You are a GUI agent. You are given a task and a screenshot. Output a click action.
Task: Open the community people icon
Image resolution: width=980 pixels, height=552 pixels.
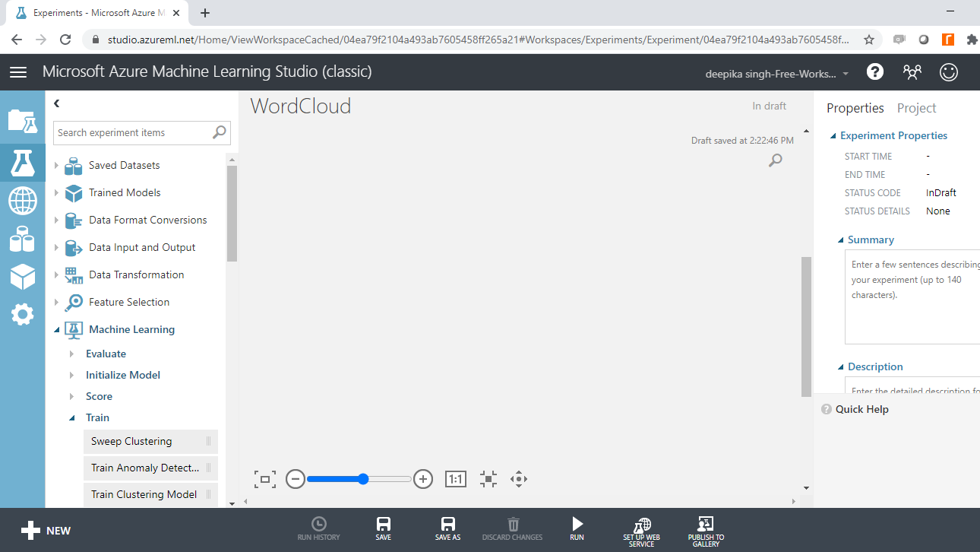point(912,71)
